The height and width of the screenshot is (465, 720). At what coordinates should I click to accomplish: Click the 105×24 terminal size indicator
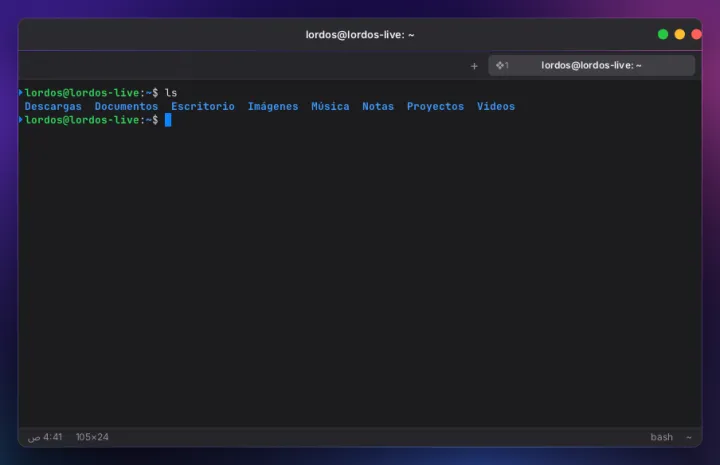point(92,437)
